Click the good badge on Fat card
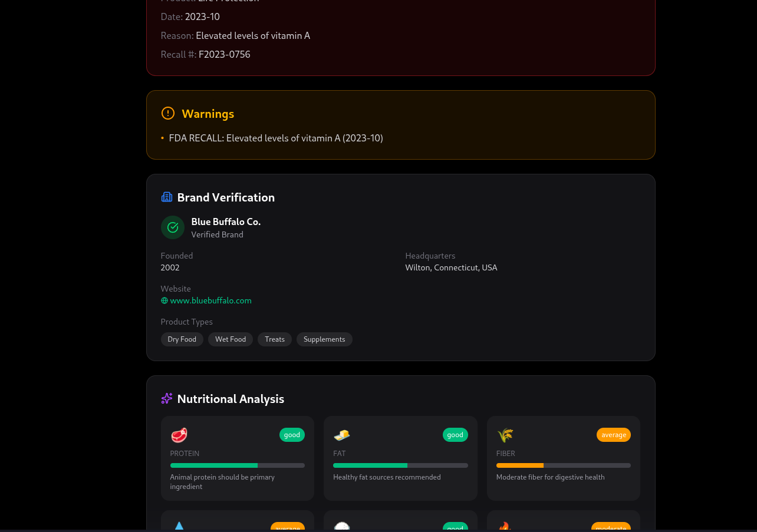Image resolution: width=757 pixels, height=532 pixels. coord(455,435)
